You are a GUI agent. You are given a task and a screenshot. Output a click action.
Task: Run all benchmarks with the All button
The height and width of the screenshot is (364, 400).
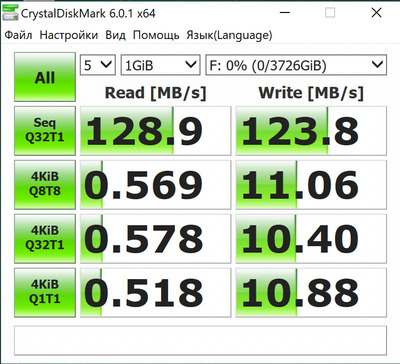(x=45, y=77)
